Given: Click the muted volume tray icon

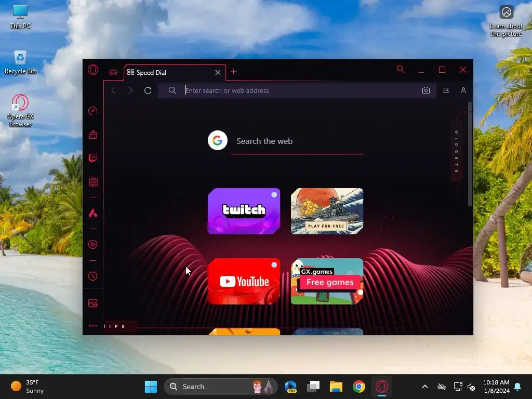Looking at the screenshot, I should tap(471, 387).
